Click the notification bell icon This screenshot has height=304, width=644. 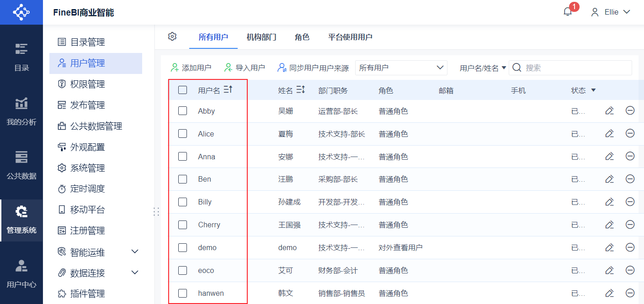pos(568,12)
